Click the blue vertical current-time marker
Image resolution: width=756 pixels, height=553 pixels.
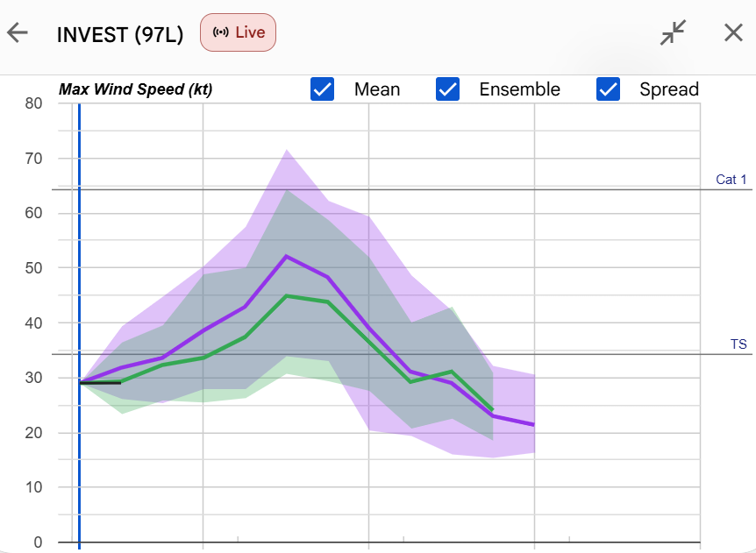pyautogui.click(x=79, y=326)
